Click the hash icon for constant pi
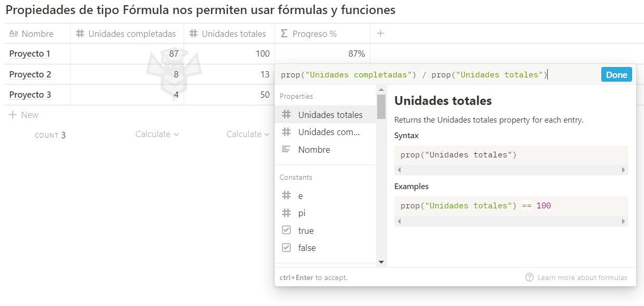The image size is (644, 306). pyautogui.click(x=286, y=213)
